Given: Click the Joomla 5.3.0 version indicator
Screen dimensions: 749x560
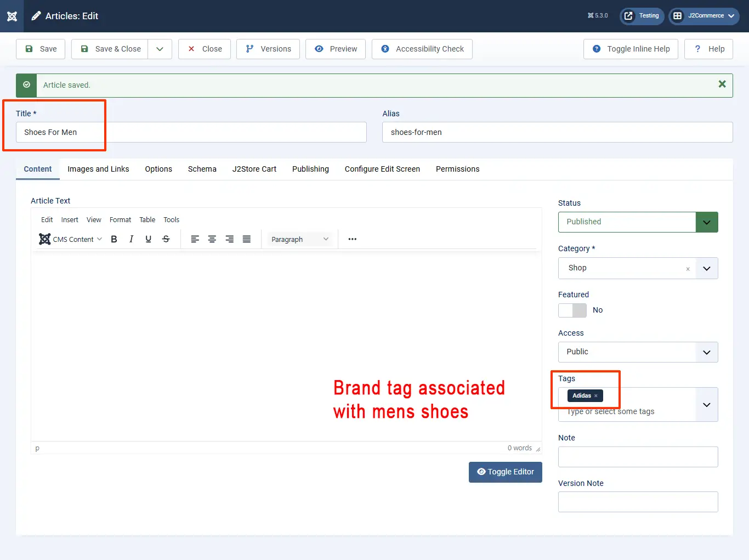Looking at the screenshot, I should pyautogui.click(x=598, y=15).
